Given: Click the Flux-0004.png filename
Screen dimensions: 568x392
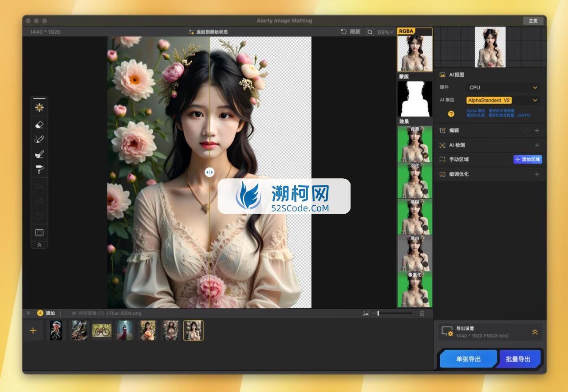Looking at the screenshot, I should (126, 313).
